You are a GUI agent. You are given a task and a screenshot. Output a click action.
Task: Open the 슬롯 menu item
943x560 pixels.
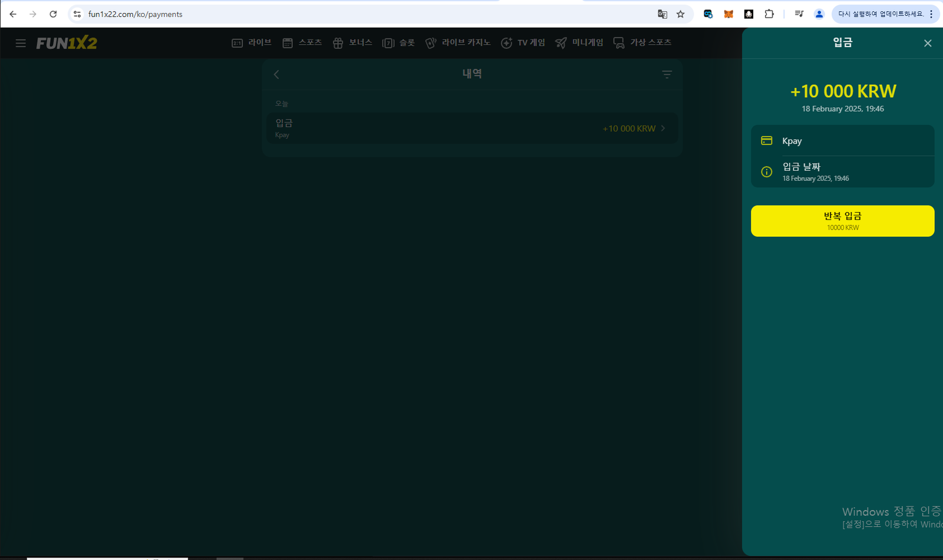tap(399, 43)
